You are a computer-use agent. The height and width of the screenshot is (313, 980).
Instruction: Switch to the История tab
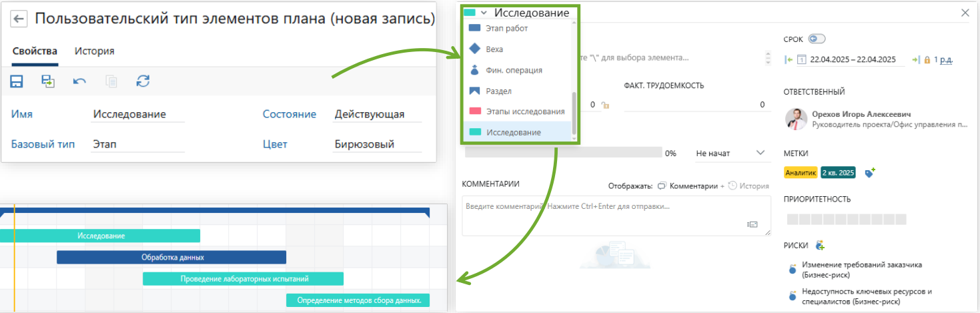point(94,51)
